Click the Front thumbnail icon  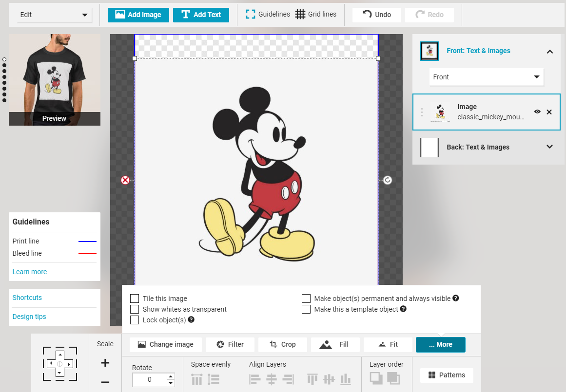pyautogui.click(x=429, y=51)
